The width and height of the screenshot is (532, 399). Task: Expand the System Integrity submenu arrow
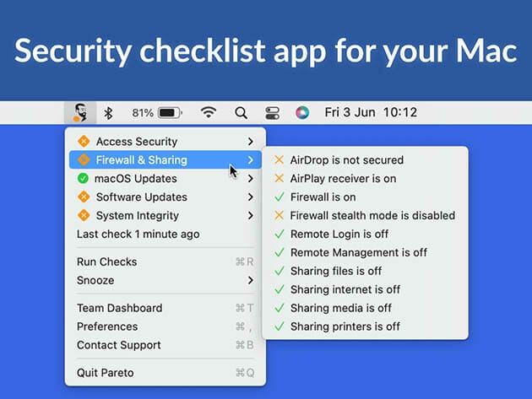click(251, 216)
